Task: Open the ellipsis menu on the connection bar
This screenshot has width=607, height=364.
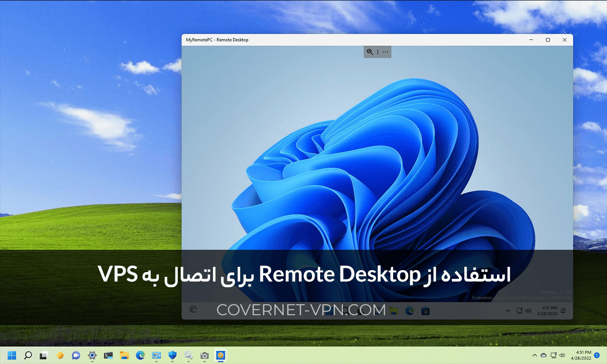Action: tap(385, 52)
